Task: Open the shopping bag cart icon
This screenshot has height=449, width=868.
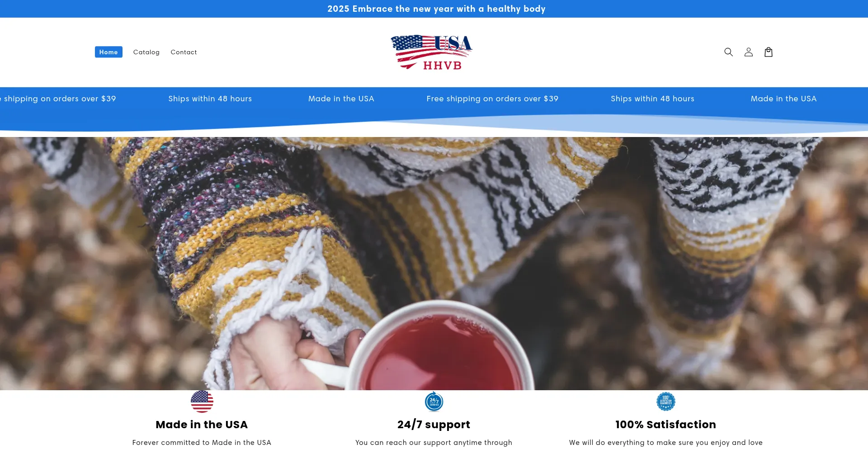Action: 769,52
